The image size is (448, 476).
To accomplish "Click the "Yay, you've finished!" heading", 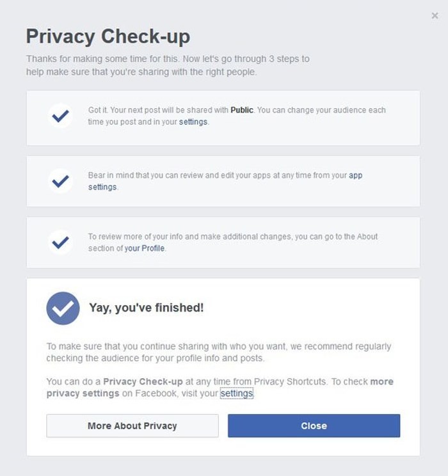I will point(147,308).
